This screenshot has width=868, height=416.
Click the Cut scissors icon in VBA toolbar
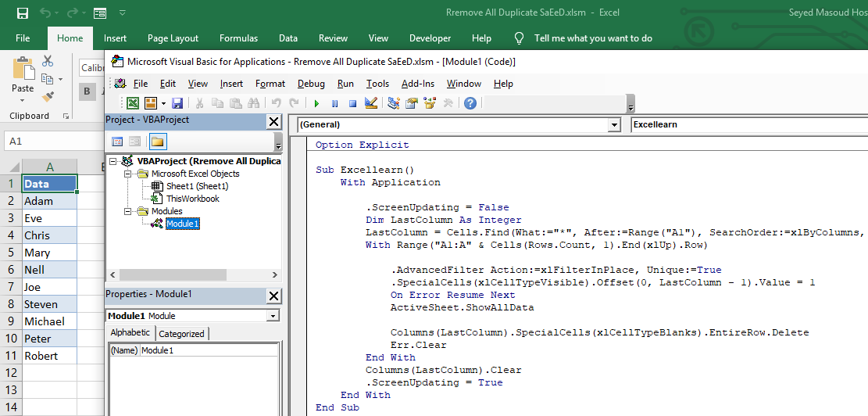coord(200,103)
